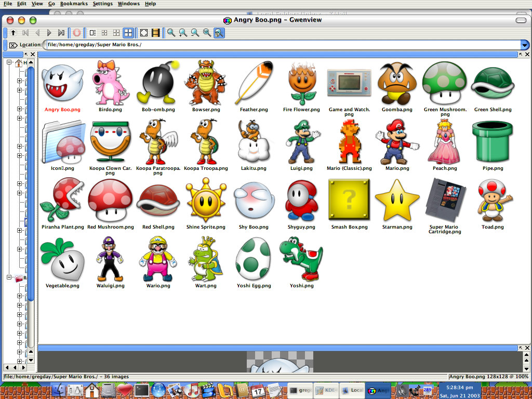This screenshot has height=399, width=532.
Task: Go up to the parent folder
Action: (x=13, y=33)
